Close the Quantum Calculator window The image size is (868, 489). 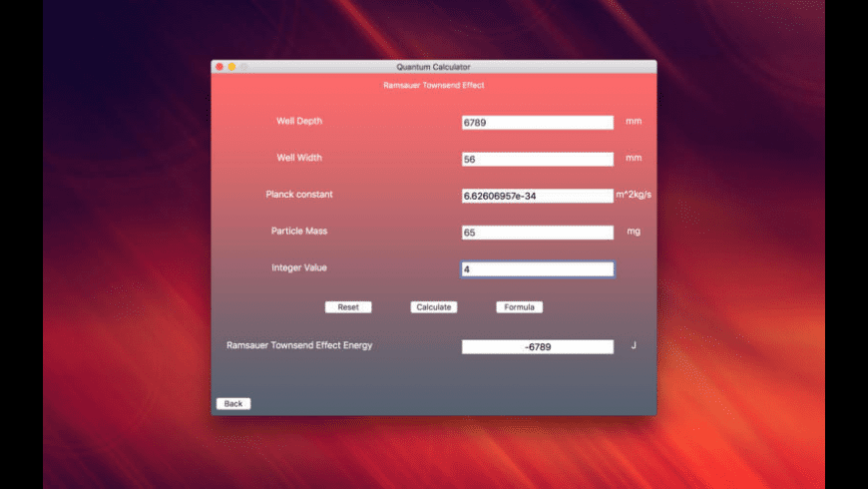(x=219, y=67)
